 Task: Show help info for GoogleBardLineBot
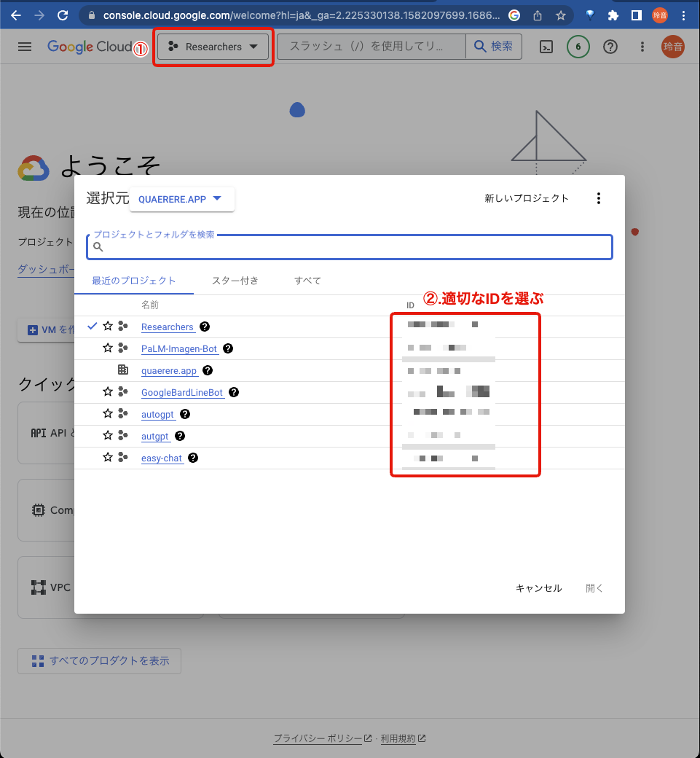[x=234, y=392]
